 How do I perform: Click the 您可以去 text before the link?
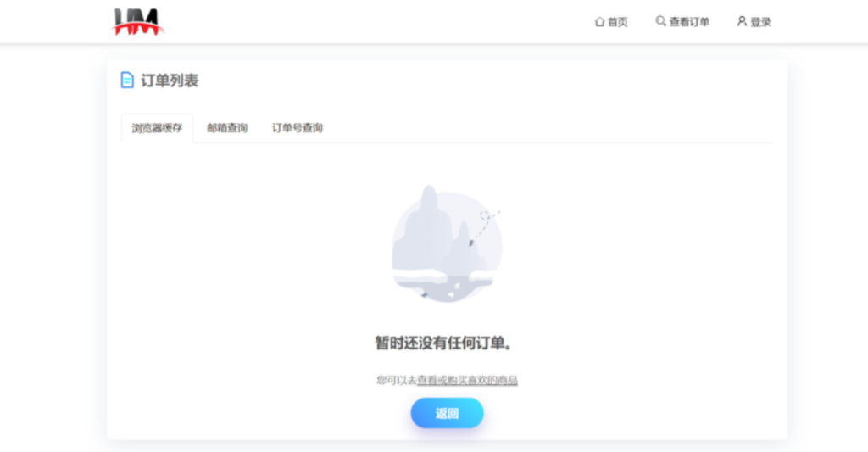pos(396,380)
